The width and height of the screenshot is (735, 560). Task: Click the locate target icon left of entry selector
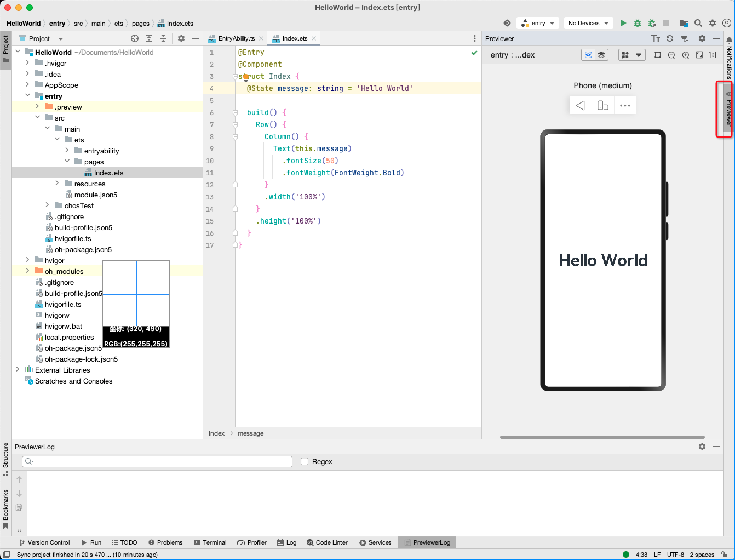(507, 23)
